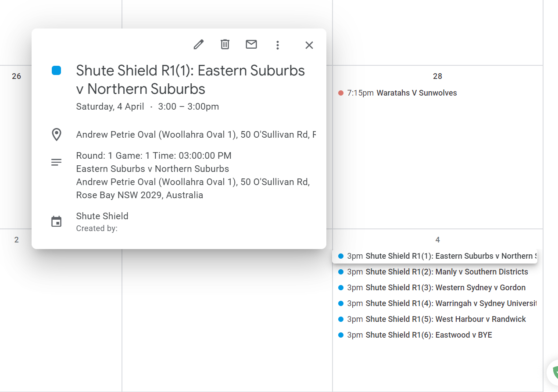Delete the event using the trash icon
This screenshot has height=392, width=558.
coord(225,44)
